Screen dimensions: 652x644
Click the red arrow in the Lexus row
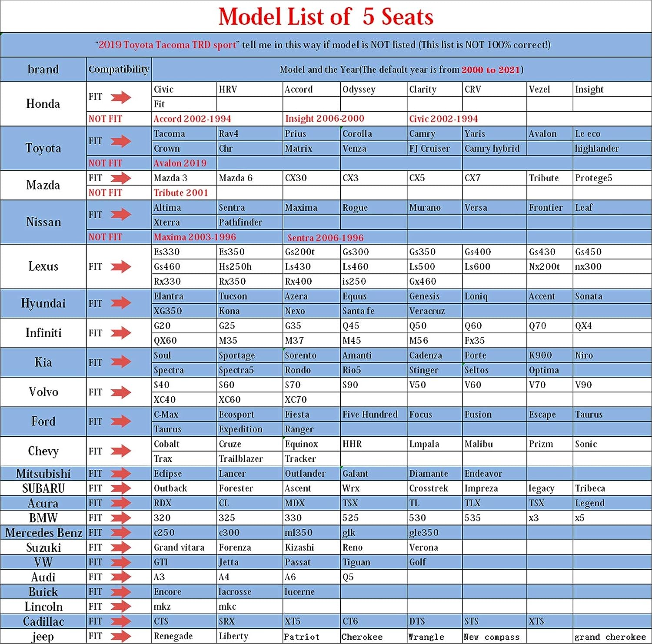[120, 266]
